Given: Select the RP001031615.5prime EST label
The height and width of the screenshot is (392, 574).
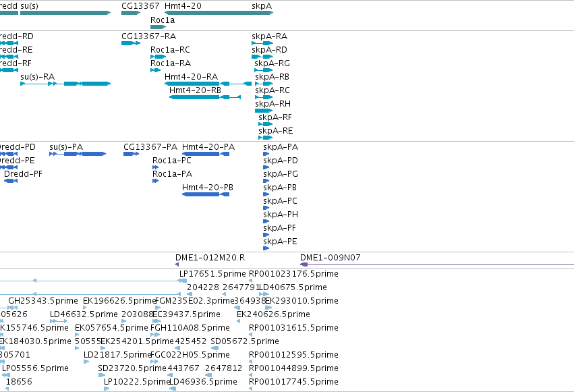Looking at the screenshot, I should click(293, 328).
